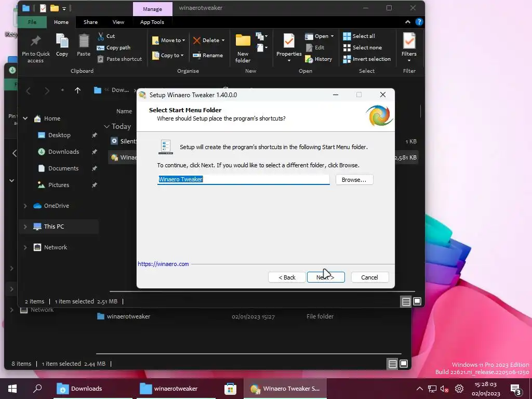532x399 pixels.
Task: Cancel the Winaero Tweaker setup
Action: pos(369,277)
